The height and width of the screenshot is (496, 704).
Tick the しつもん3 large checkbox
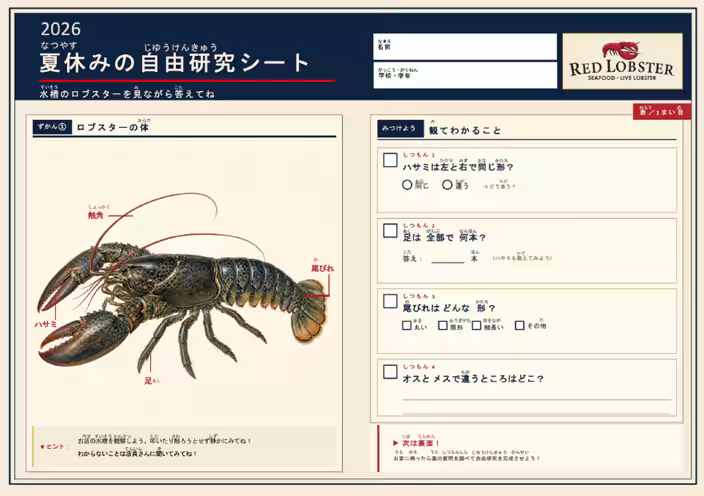pos(390,301)
